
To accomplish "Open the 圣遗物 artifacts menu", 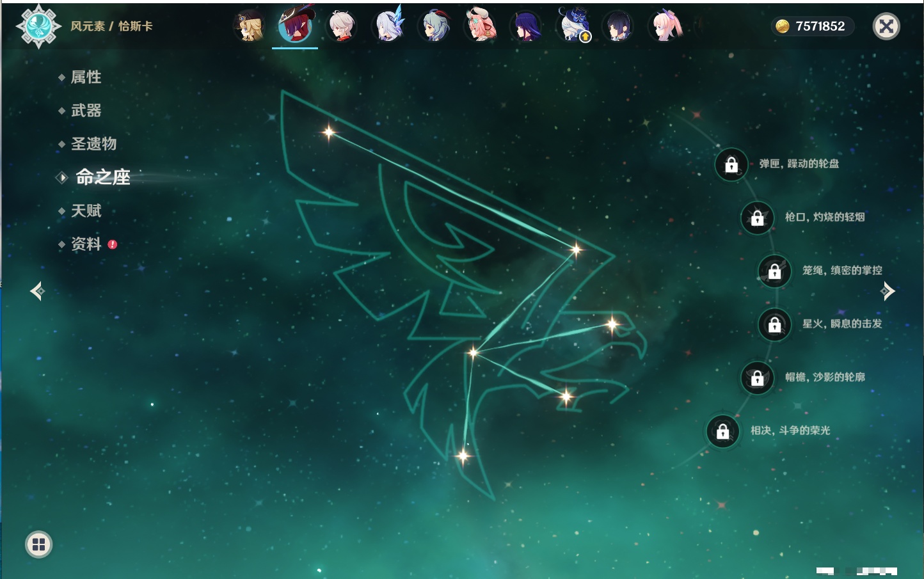I will pos(93,144).
